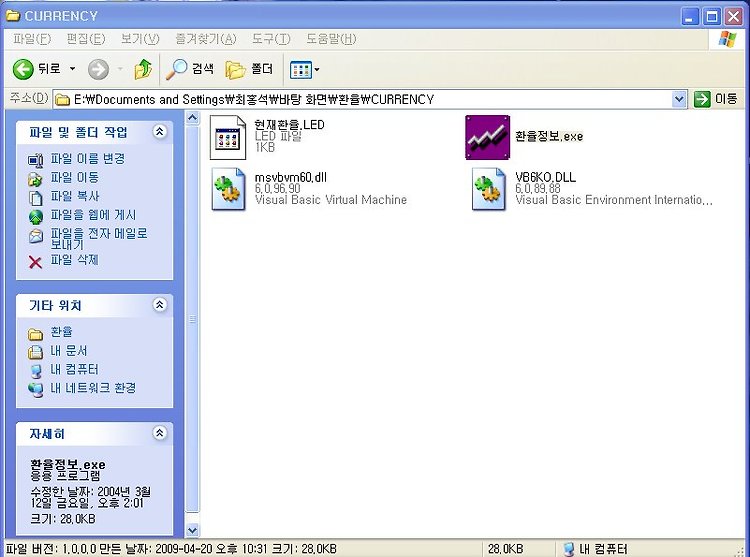
Task: Select the purple 환율정보.exe icon
Action: (x=487, y=137)
